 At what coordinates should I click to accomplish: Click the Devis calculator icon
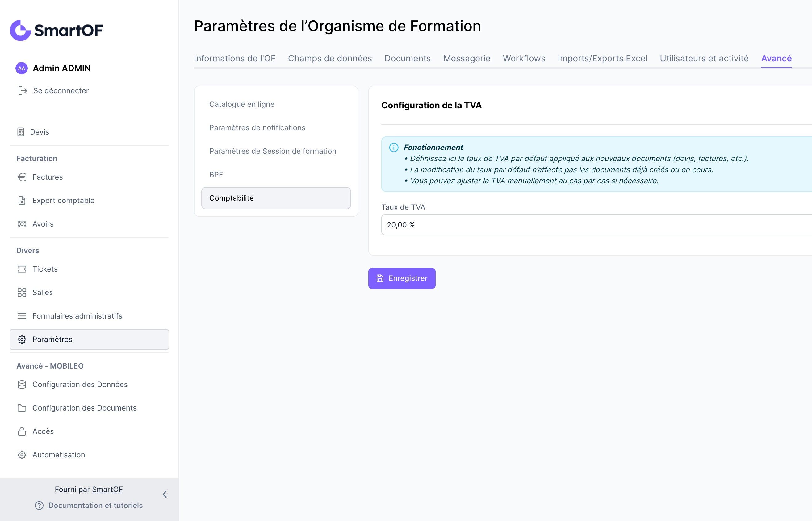[21, 132]
